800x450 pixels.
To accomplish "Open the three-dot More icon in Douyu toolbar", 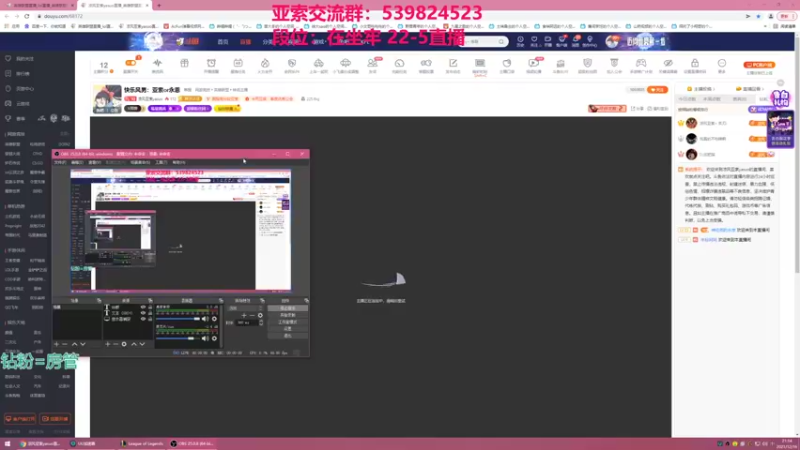I will click(721, 64).
